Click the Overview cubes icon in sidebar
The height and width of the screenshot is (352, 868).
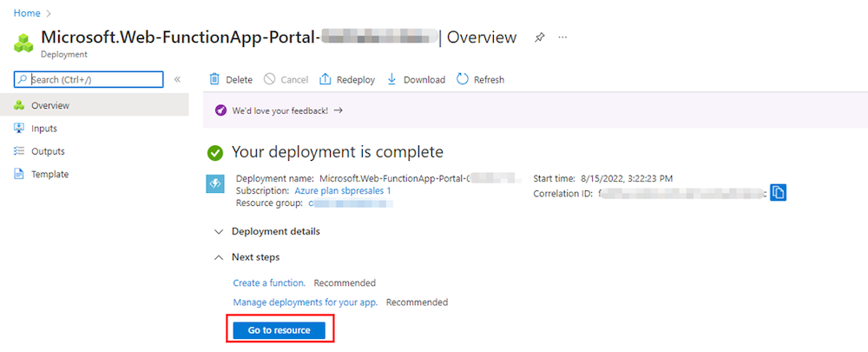(x=19, y=105)
